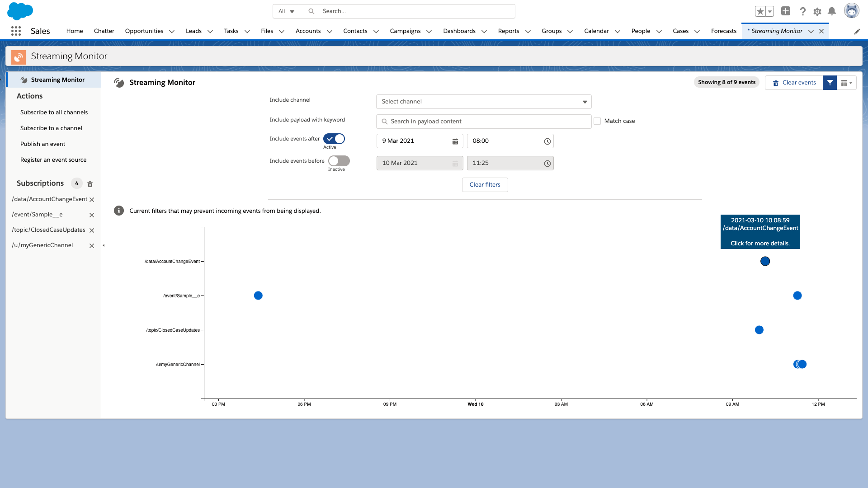Image resolution: width=868 pixels, height=488 pixels.
Task: Check the Match case checkbox
Action: [597, 121]
